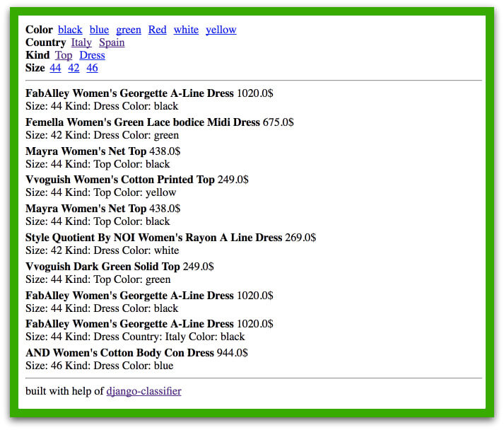
Task: Click Femella Women's Green Lace bodice Midi Dress
Action: (142, 122)
